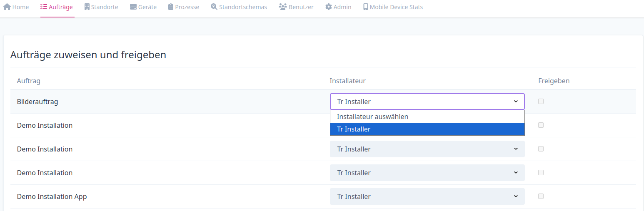Enable Freigeben for Demo Installation App

coord(541,196)
